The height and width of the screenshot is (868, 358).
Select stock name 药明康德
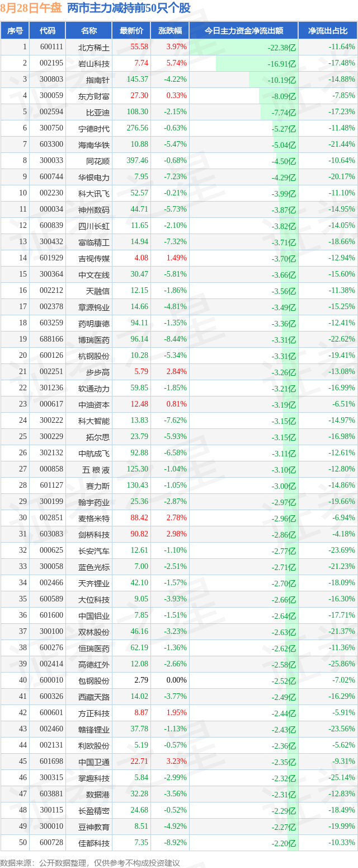click(94, 324)
